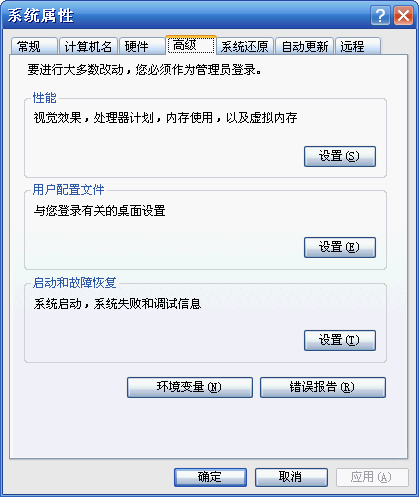Open the 自动更新 tab
Screen dimensions: 419x497
click(x=305, y=46)
